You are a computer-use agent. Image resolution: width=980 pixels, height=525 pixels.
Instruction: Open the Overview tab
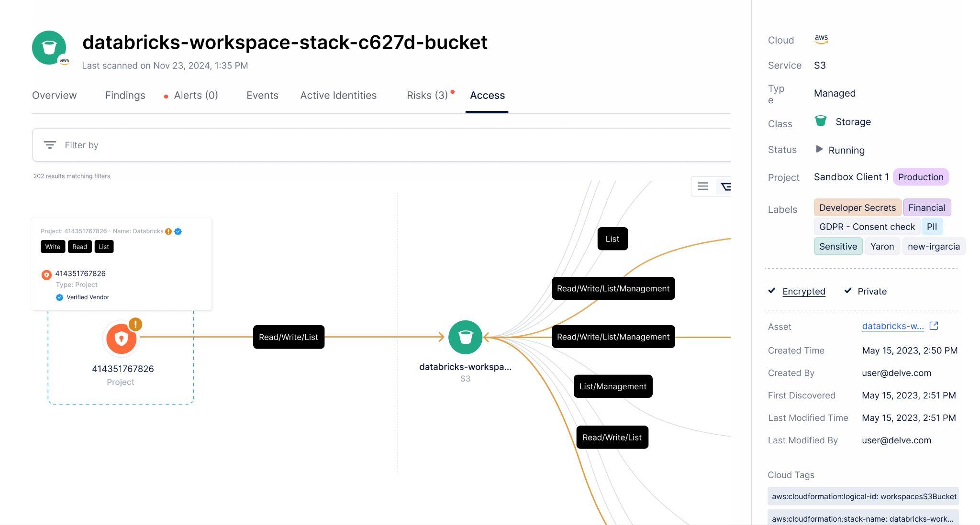[x=54, y=95]
